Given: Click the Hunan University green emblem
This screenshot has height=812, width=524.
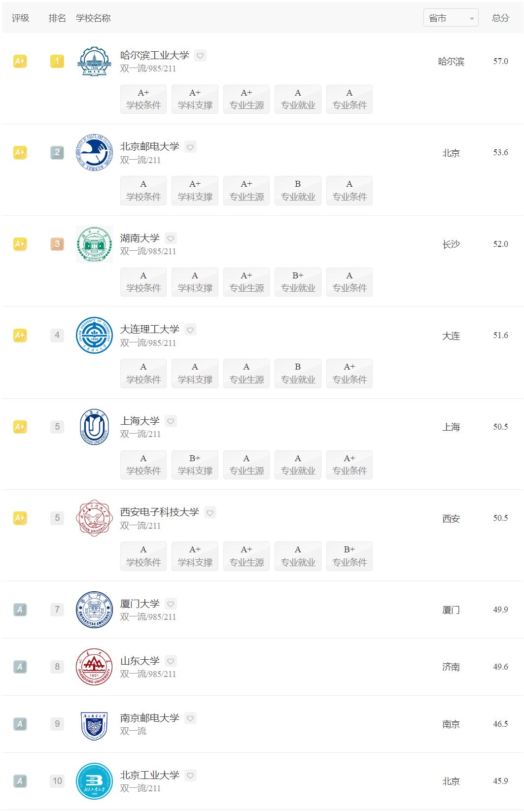Looking at the screenshot, I should click(x=94, y=244).
